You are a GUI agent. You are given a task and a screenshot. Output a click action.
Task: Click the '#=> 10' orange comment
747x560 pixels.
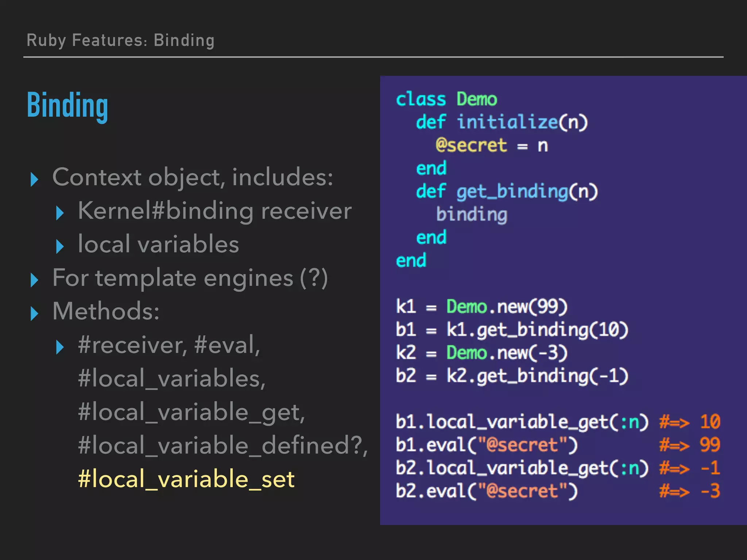(x=689, y=422)
